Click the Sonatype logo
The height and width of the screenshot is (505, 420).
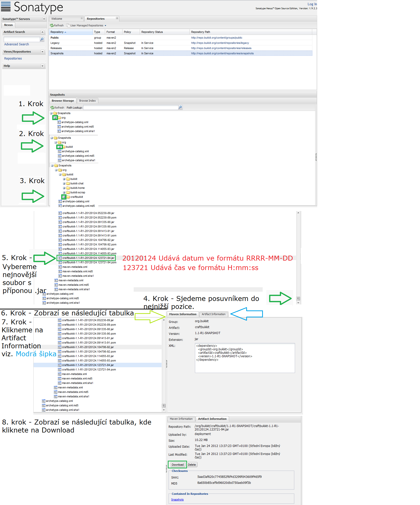[32, 7]
